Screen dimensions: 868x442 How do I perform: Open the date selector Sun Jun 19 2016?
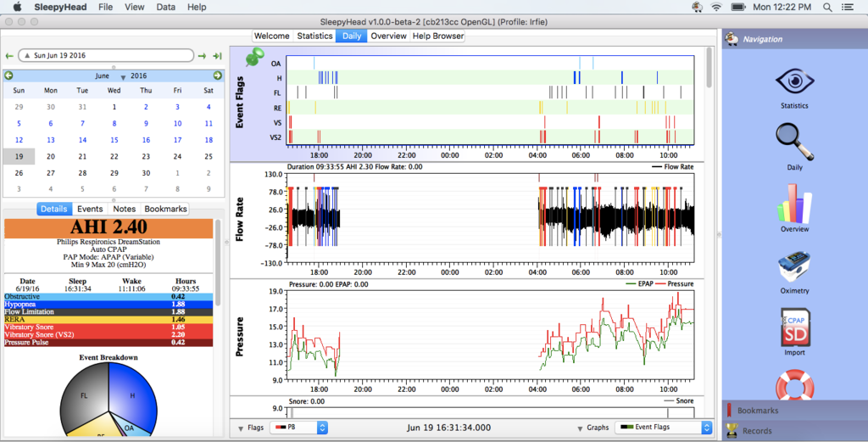click(106, 55)
